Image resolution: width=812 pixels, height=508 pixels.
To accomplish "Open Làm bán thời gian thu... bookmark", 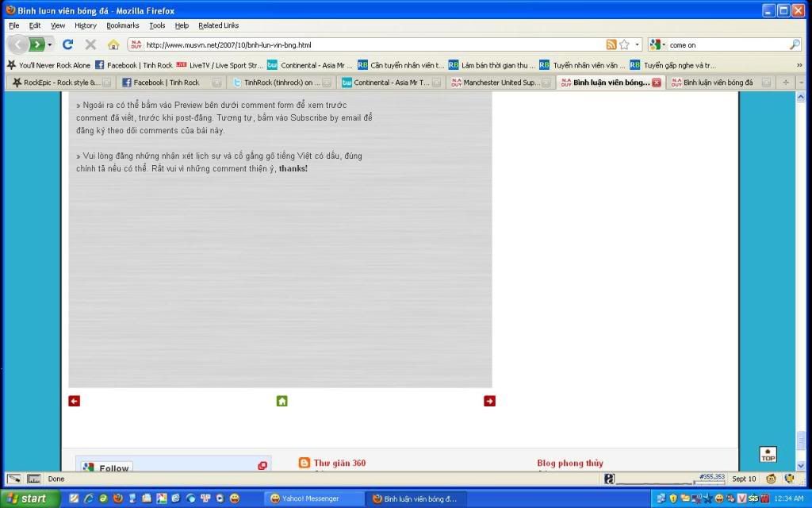I will (492, 65).
